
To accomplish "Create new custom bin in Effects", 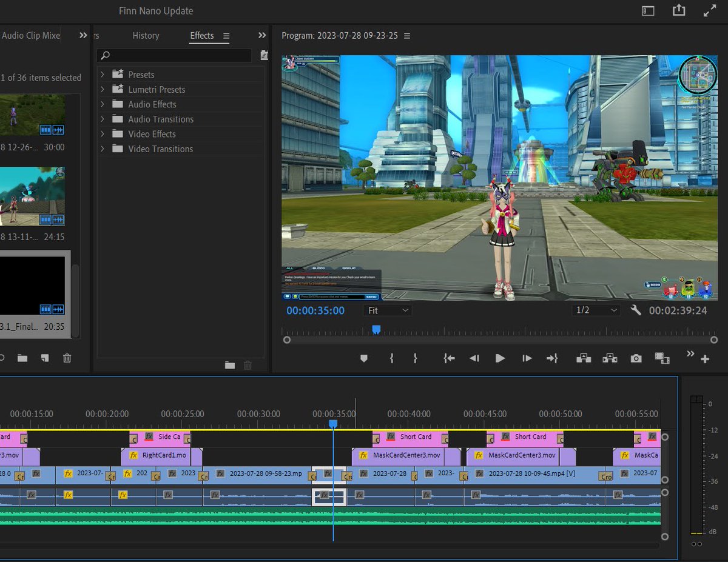I will [229, 365].
